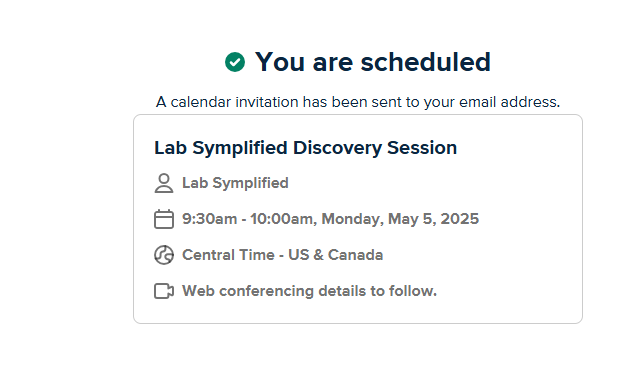
Task: Click the video camera conferencing icon
Action: [164, 291]
